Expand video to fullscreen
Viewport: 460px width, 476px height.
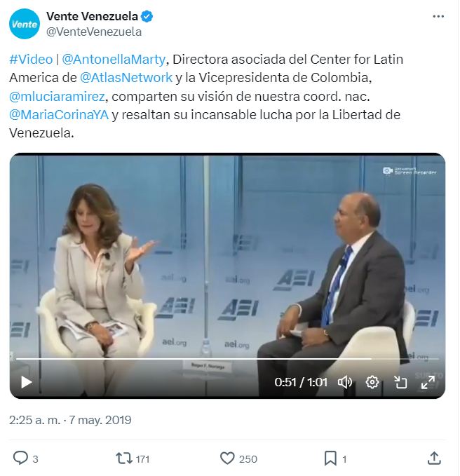(428, 382)
